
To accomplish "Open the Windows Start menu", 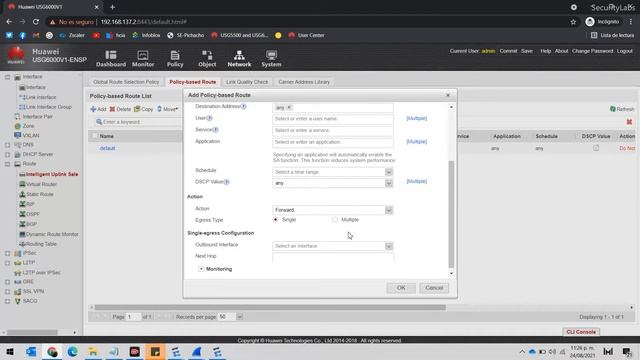I will tap(10, 351).
